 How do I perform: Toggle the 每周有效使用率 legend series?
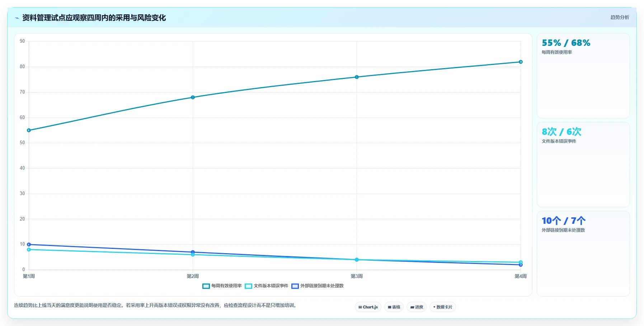(222, 286)
